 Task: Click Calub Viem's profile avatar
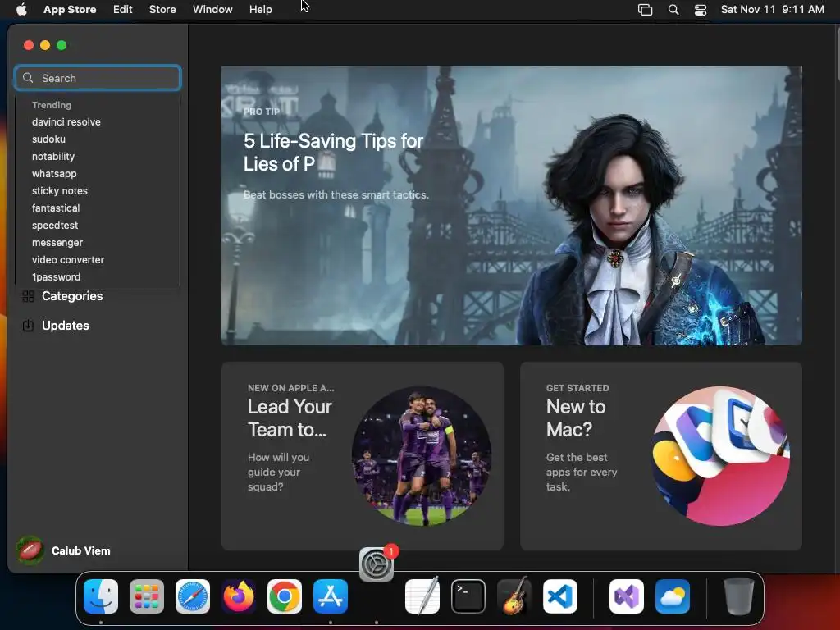pos(30,550)
